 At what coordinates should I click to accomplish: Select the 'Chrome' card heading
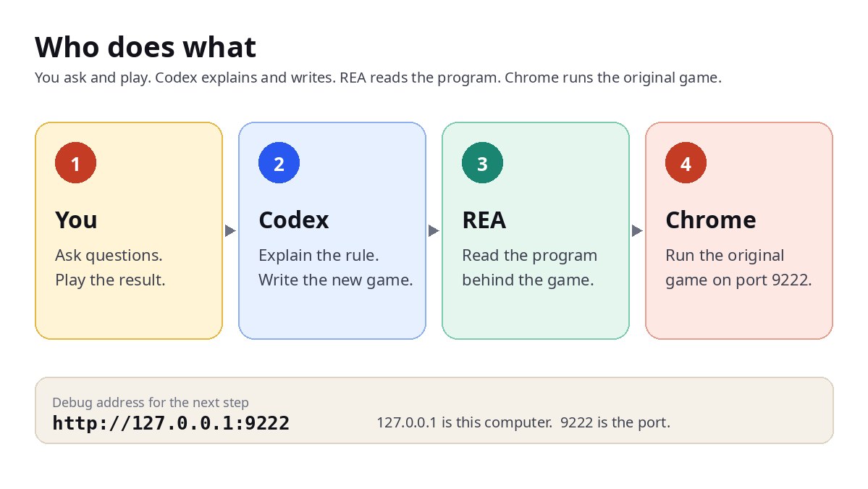click(x=711, y=220)
